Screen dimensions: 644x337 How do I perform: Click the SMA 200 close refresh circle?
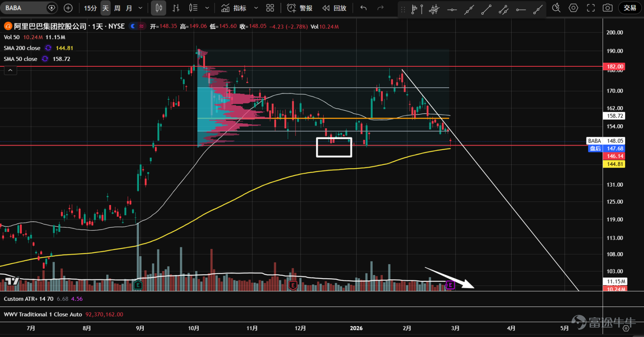pyautogui.click(x=48, y=48)
